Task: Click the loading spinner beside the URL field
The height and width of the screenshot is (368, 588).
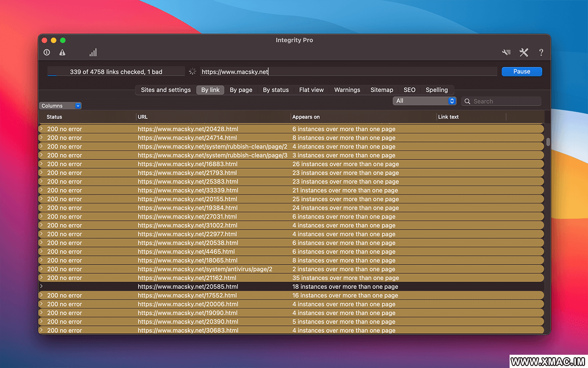Action: (193, 72)
